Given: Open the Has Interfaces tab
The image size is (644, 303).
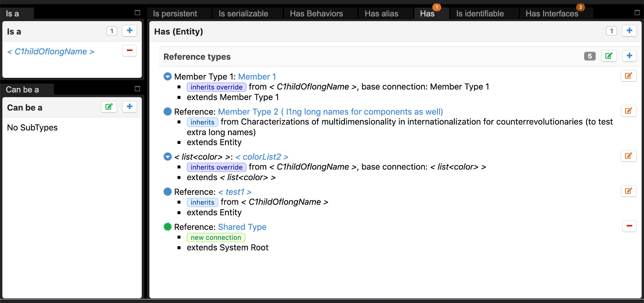Looking at the screenshot, I should click(x=551, y=13).
